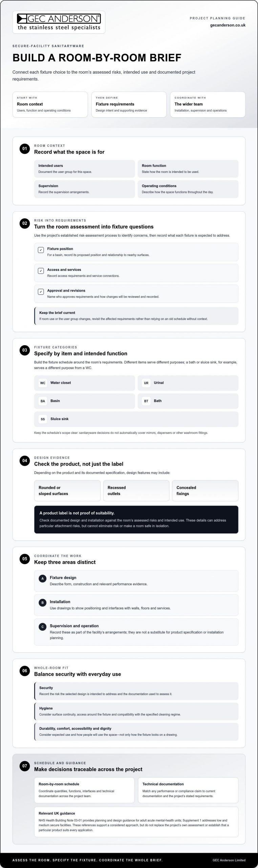Toggle the Approval and revisions checkbox
The image size is (258, 868).
pyautogui.click(x=41, y=292)
